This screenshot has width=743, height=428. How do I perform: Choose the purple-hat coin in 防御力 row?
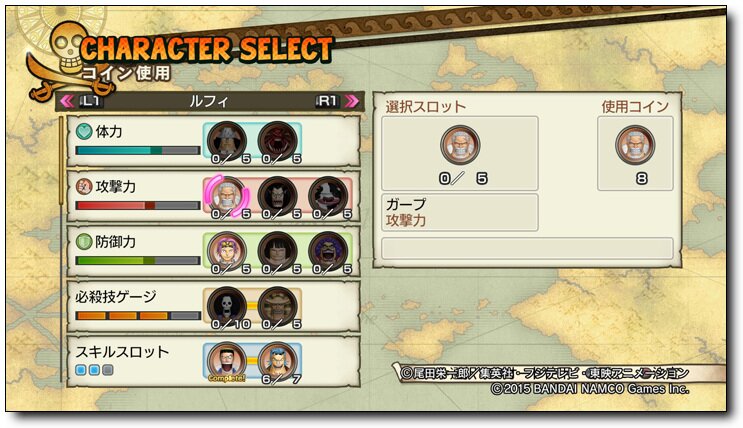[x=227, y=251]
